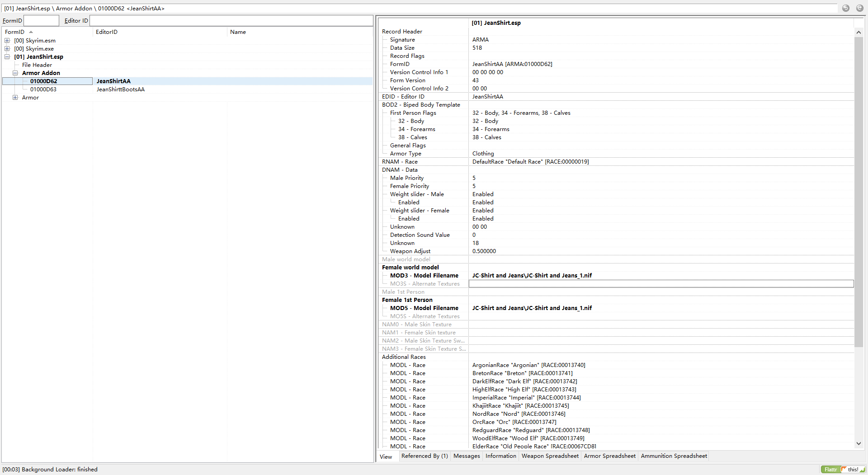The width and height of the screenshot is (868, 475).
Task: Click the 34 - Forearms flag label
Action: (x=417, y=129)
